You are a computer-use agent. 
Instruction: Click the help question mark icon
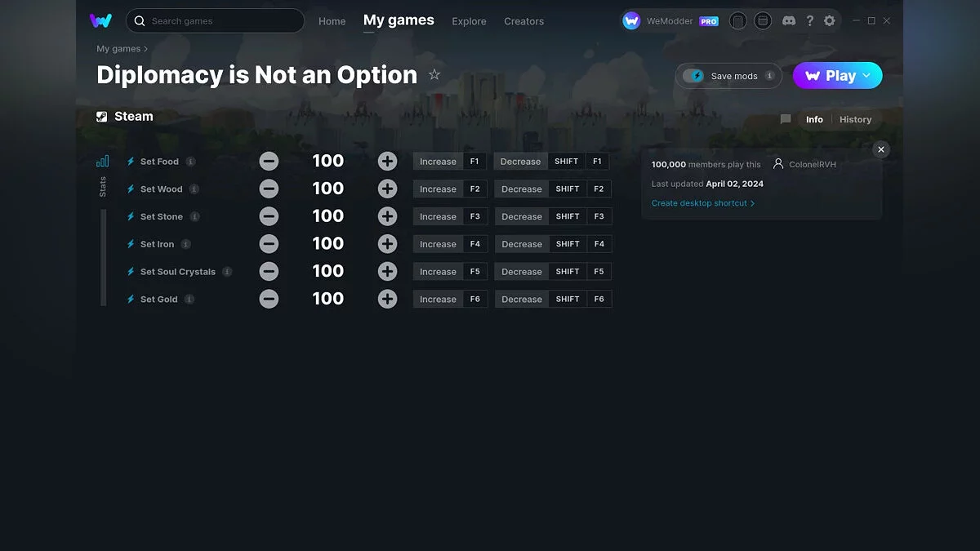809,20
